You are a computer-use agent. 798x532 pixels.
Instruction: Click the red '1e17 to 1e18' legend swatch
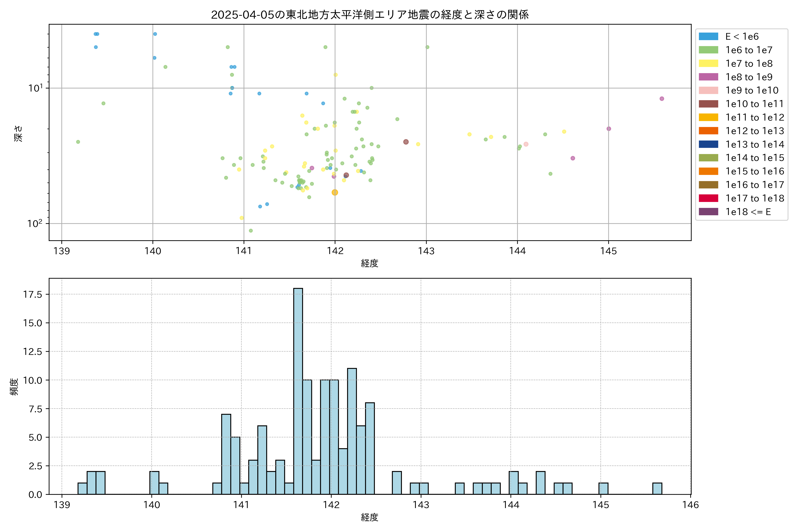pyautogui.click(x=708, y=198)
